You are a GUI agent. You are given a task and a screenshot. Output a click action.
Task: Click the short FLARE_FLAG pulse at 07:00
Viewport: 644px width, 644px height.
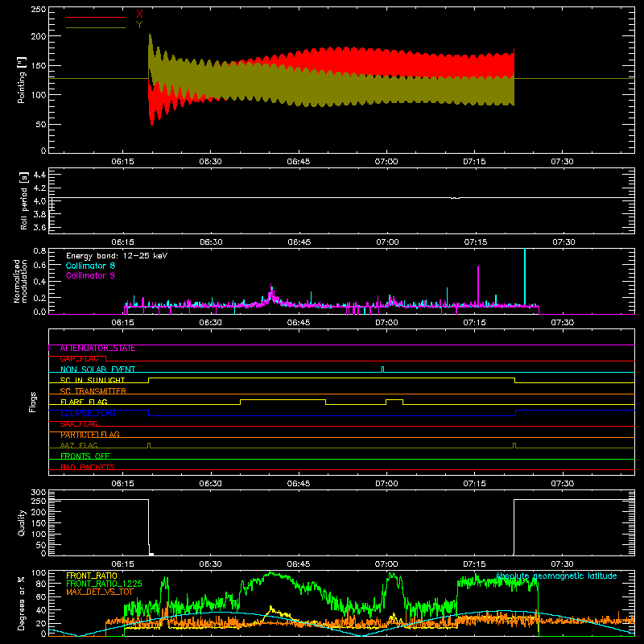(394, 399)
